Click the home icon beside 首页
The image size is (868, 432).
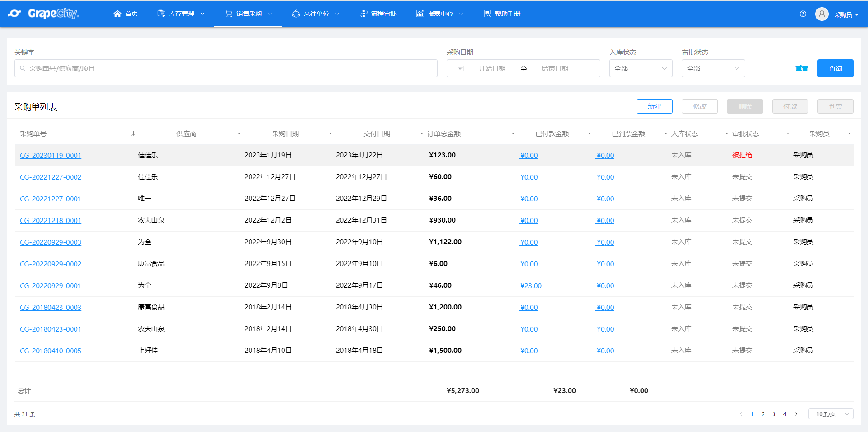tap(118, 14)
